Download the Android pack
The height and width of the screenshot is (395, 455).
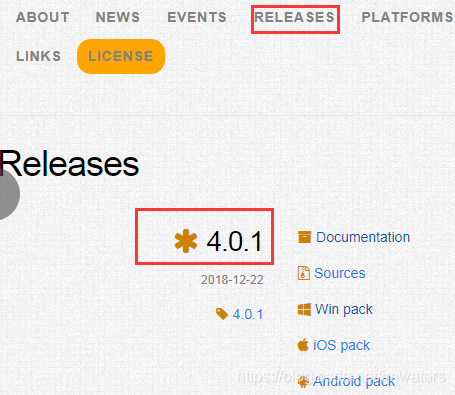tap(354, 381)
